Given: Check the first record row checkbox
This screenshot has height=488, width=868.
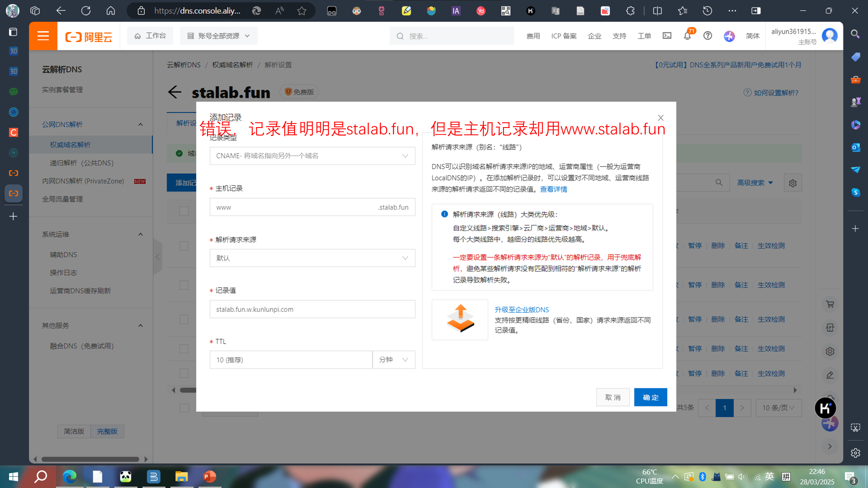Looking at the screenshot, I should pyautogui.click(x=184, y=246).
